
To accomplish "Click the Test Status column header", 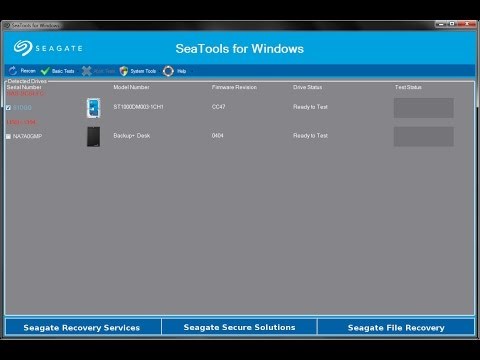I will click(408, 87).
